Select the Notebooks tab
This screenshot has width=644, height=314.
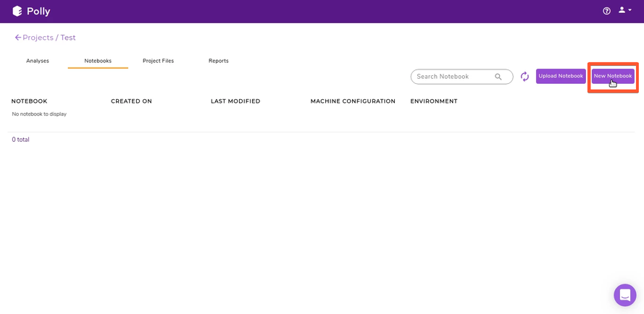click(x=98, y=61)
